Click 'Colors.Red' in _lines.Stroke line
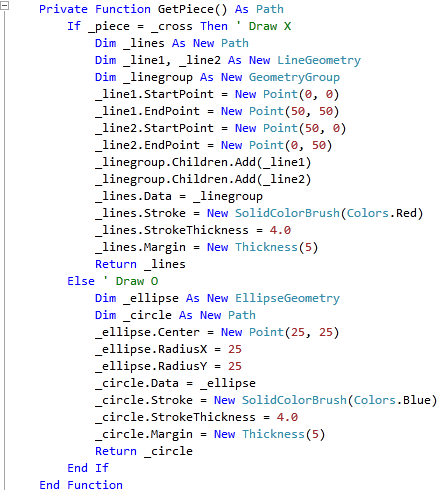Screen dimensions: 438x490 (381, 213)
